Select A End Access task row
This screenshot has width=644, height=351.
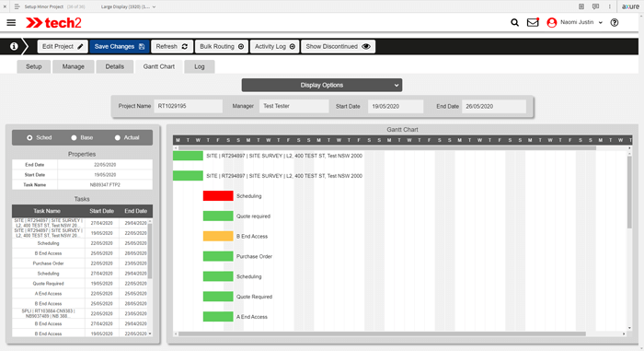point(80,294)
